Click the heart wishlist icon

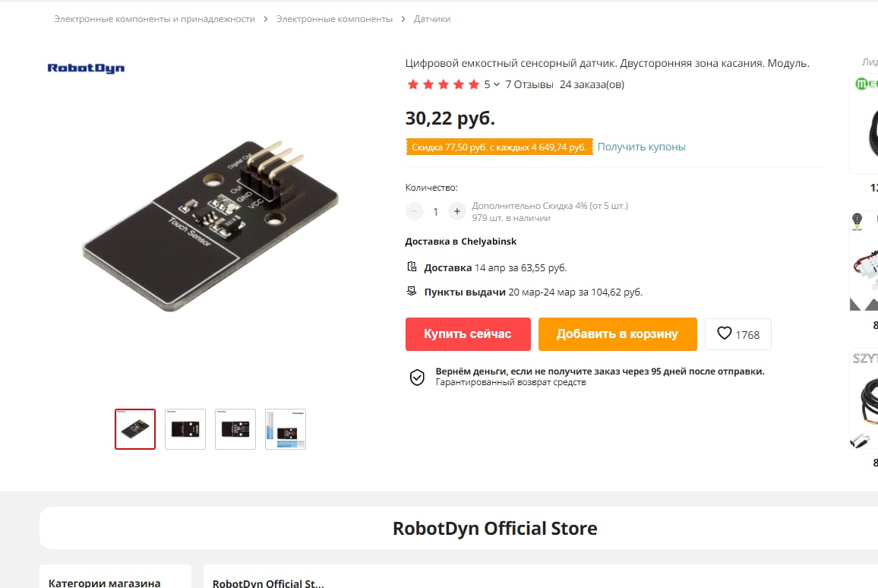[x=725, y=334]
